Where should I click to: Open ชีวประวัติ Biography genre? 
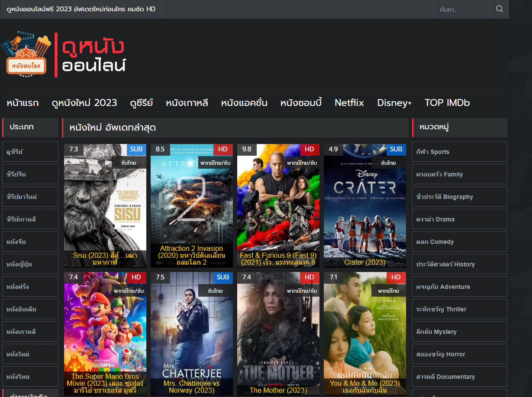(460, 197)
